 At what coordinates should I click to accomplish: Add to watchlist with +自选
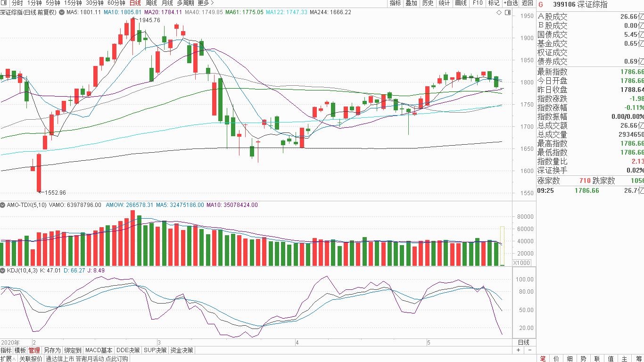tap(511, 3)
